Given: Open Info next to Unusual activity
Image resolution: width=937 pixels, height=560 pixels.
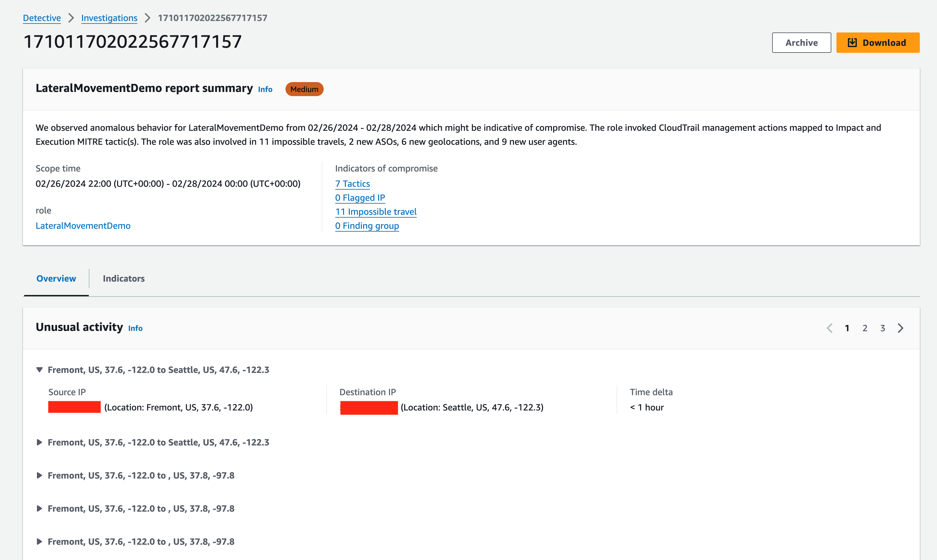Looking at the screenshot, I should pos(135,328).
